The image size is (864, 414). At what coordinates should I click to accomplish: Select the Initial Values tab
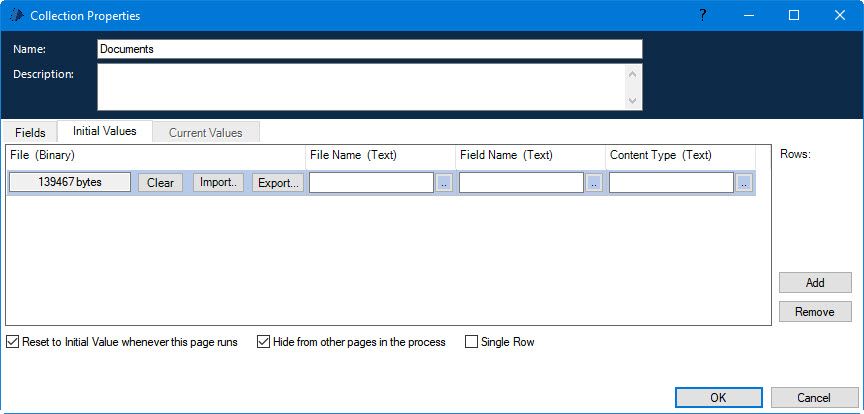105,131
